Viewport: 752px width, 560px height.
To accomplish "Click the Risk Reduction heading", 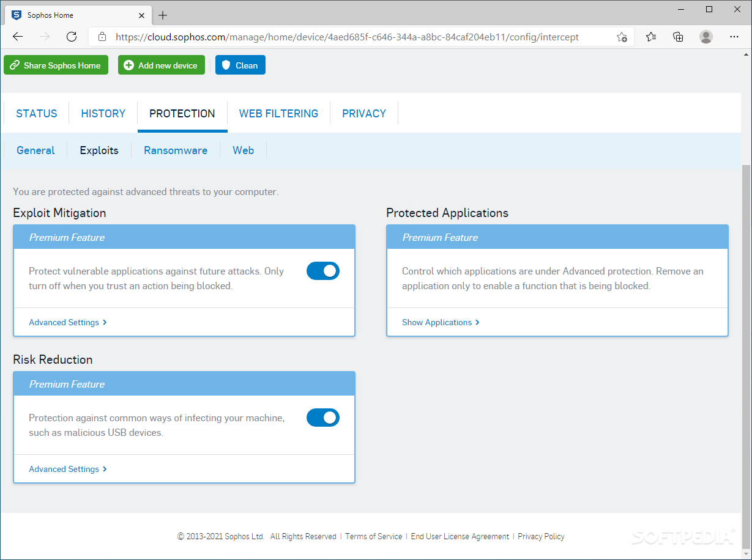I will click(x=53, y=359).
